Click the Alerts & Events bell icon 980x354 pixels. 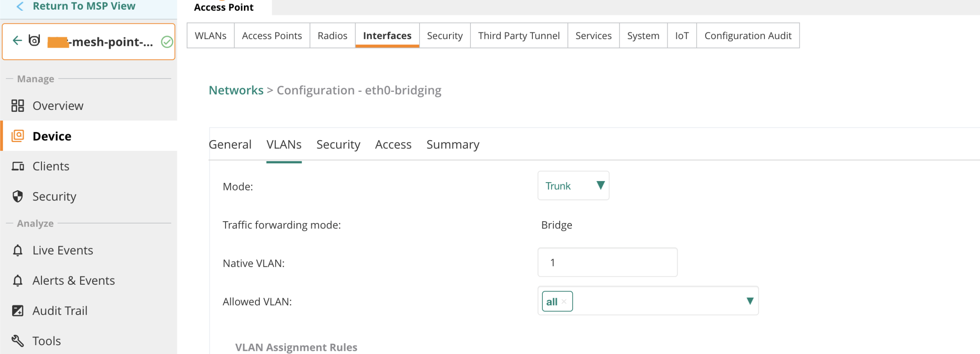(x=18, y=281)
